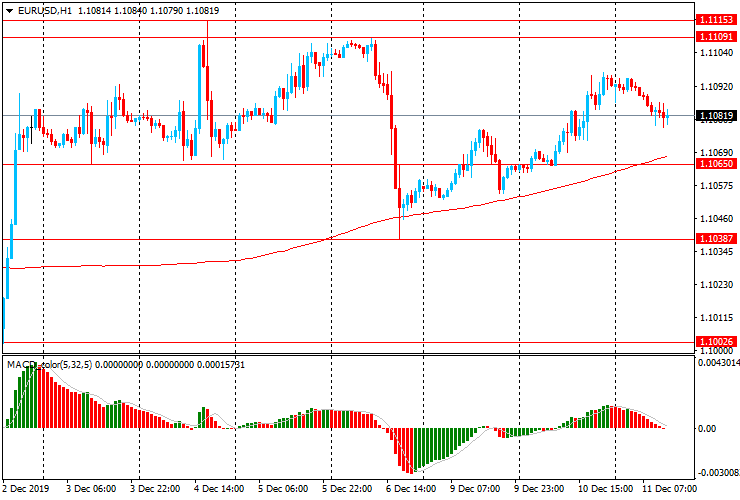Click the 1.10230 price scale value
Image resolution: width=740 pixels, height=500 pixels.
click(x=716, y=285)
